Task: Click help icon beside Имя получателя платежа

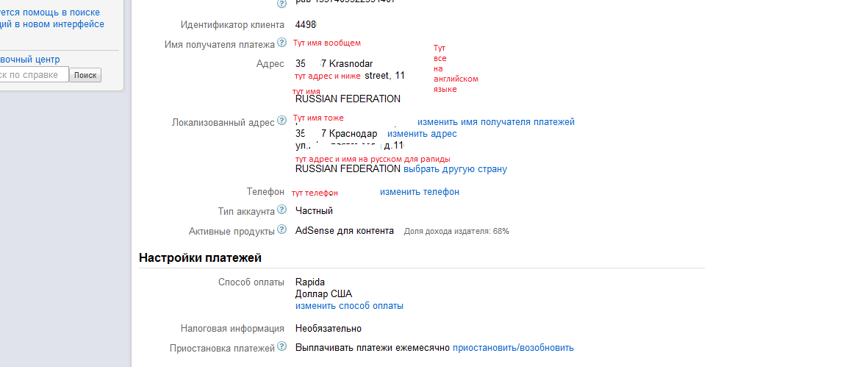Action: [x=281, y=44]
